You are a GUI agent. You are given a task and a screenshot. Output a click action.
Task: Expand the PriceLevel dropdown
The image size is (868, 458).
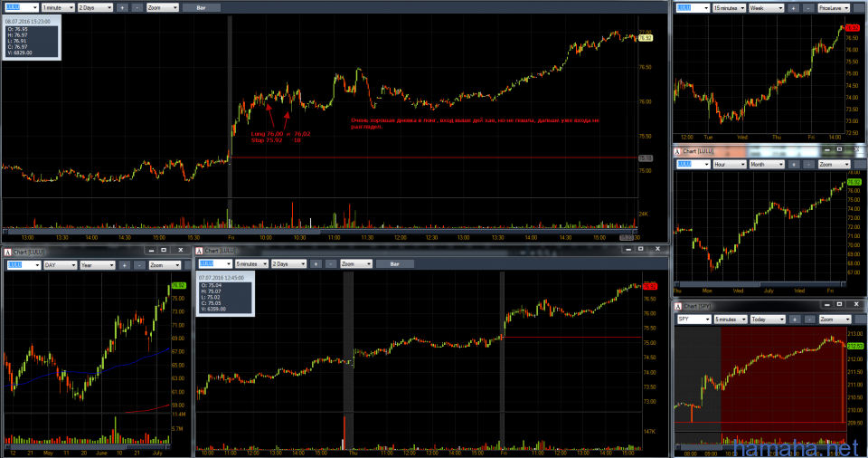click(x=832, y=7)
